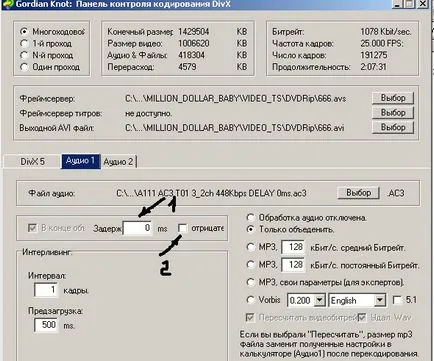Toggle the 5:1 checkbox
Image resolution: width=434 pixels, height=361 pixels.
click(397, 300)
